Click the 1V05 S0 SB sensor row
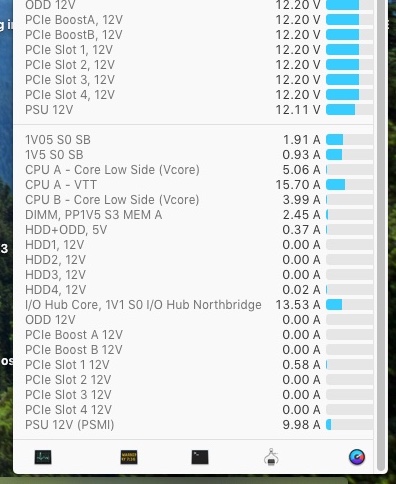The image size is (396, 484). (199, 140)
